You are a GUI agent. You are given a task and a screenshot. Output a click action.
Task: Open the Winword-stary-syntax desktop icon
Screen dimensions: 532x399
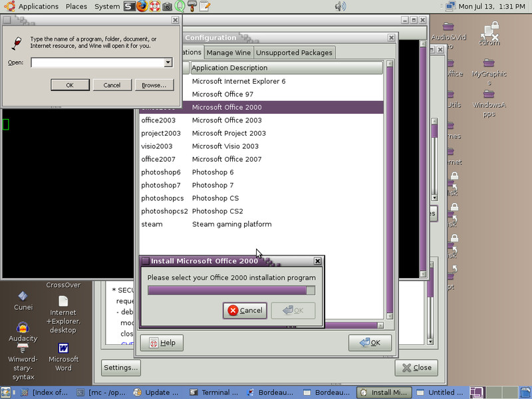pyautogui.click(x=23, y=362)
